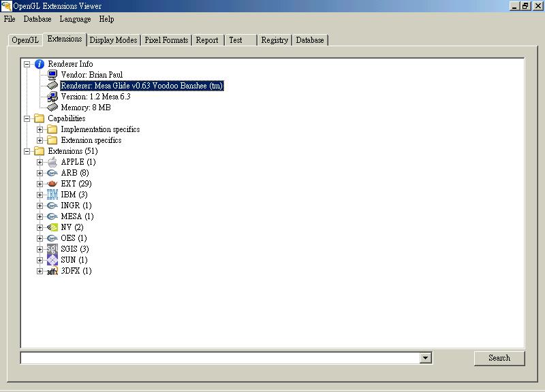Image resolution: width=545 pixels, height=392 pixels.
Task: Open the Language menu
Action: 75,19
